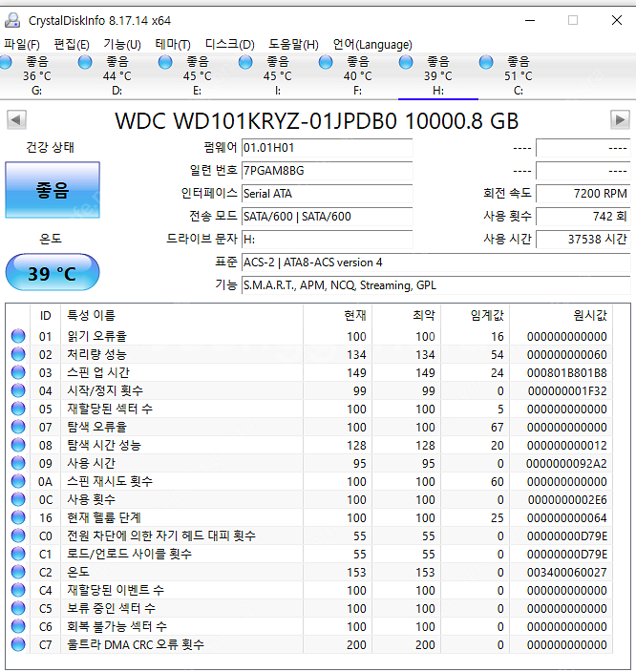Click rotation speed value 7200 RPM
This screenshot has height=672, width=636.
(x=583, y=194)
